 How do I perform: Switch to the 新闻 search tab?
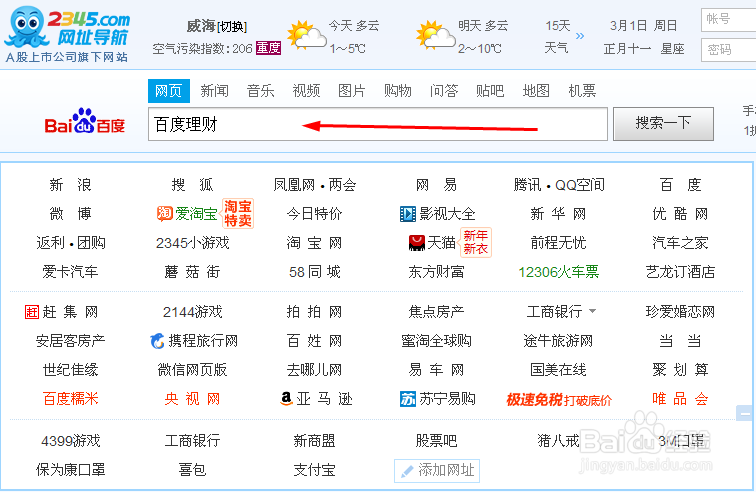pyautogui.click(x=215, y=91)
